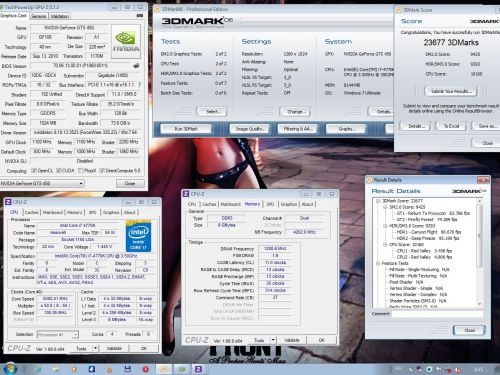This screenshot has width=500, height=375.
Task: Click the 3DMark06 logo in main window
Action: [197, 21]
